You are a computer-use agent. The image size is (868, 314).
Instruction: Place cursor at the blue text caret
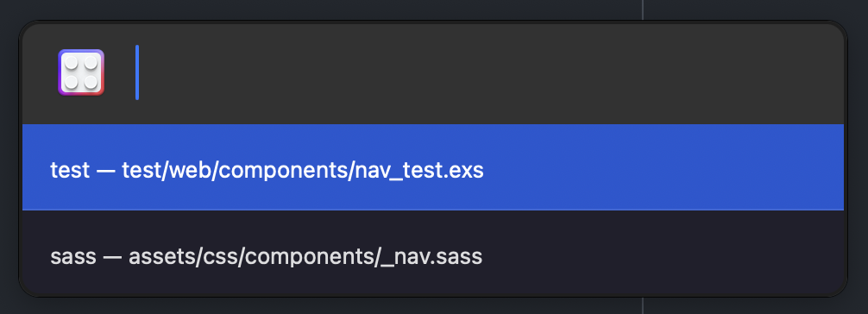(136, 72)
